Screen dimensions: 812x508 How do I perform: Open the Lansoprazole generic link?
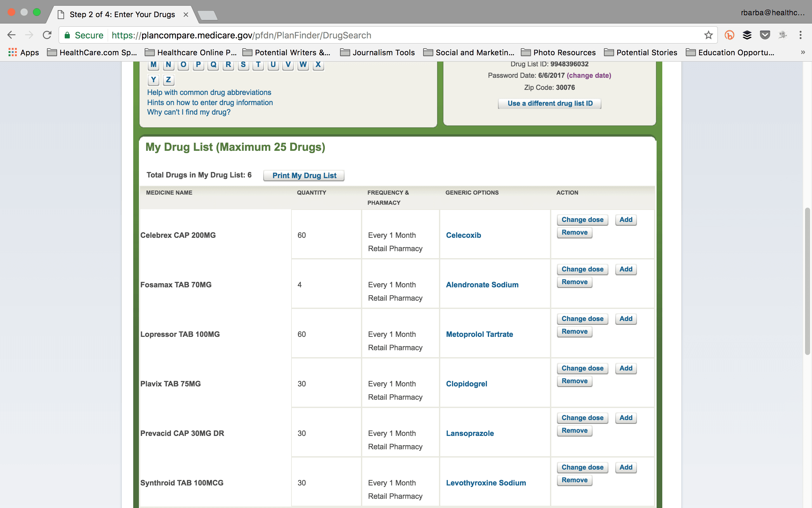(x=470, y=433)
